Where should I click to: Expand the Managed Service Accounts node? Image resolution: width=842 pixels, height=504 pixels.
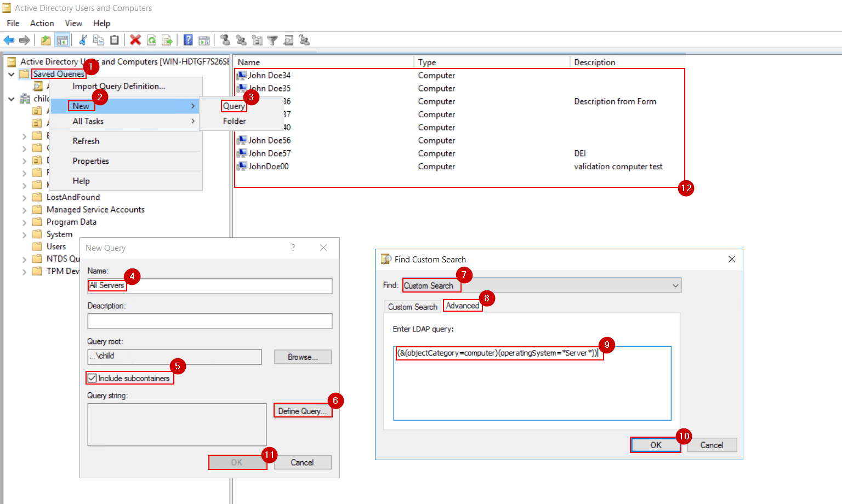24,209
